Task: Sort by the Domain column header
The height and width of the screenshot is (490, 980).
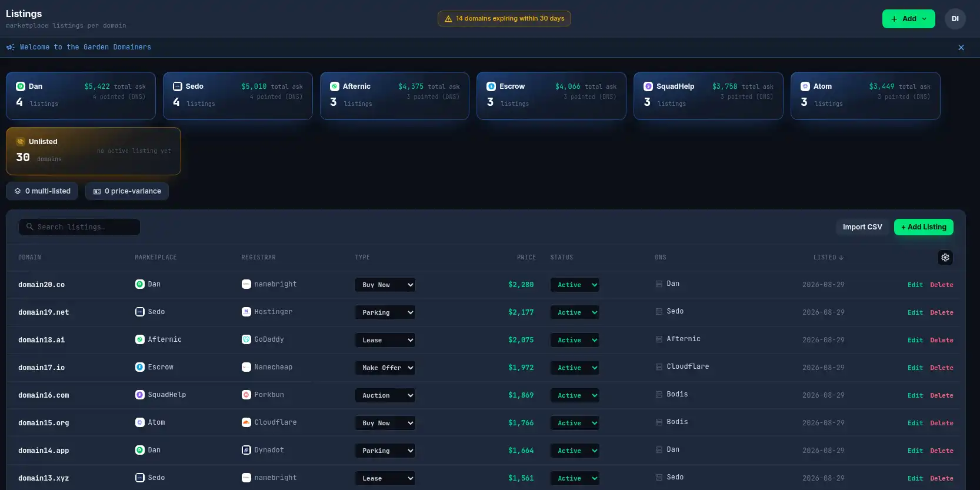Action: (29, 258)
